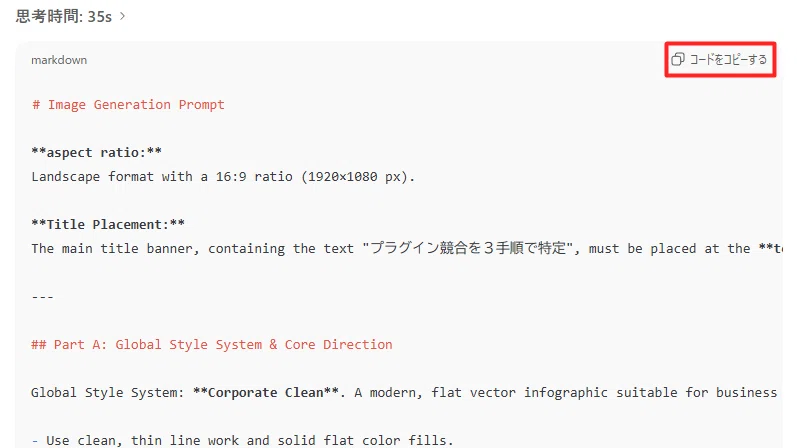Screen dimensions: 797x448
Task: Click the '**Title Placement:**' bold line
Action: pos(108,225)
